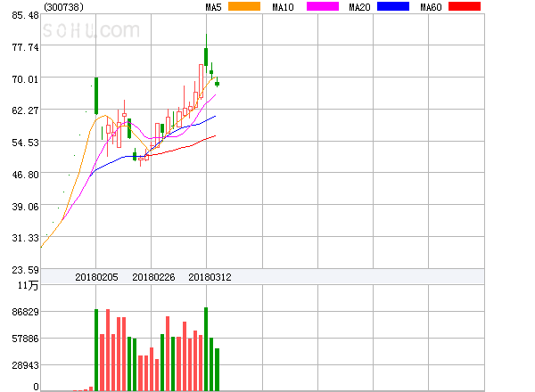The image size is (535, 392).
Task: Click the 86829 volume axis label
Action: click(25, 312)
